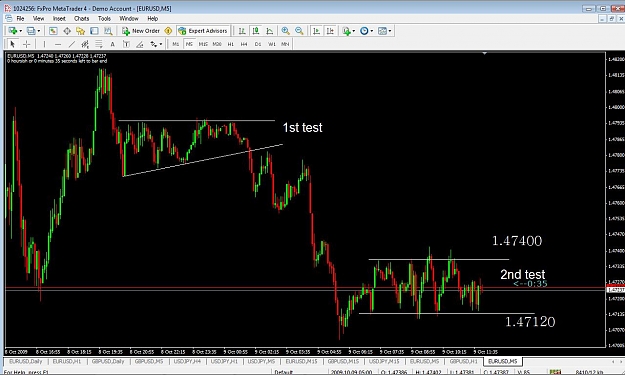Switch to the GBPUSD,H1 chart tab

pyautogui.click(x=463, y=361)
